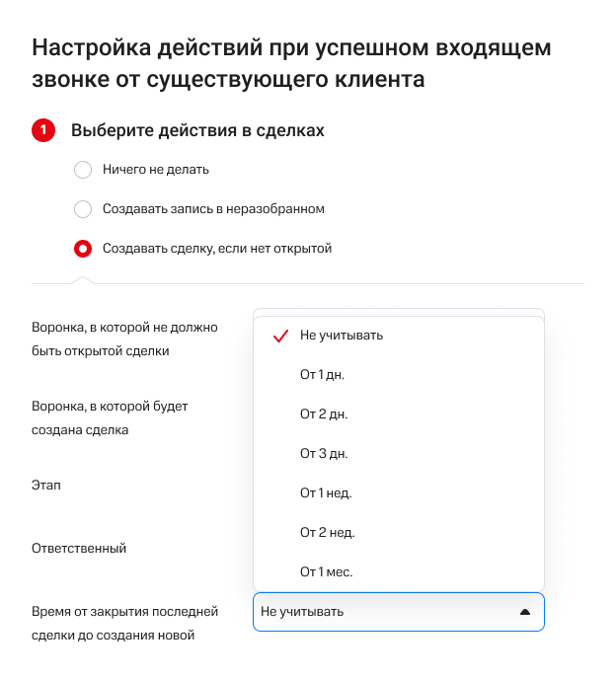The height and width of the screenshot is (679, 616).
Task: Click the red checkmark beside "Не учитывать"
Action: 278,336
